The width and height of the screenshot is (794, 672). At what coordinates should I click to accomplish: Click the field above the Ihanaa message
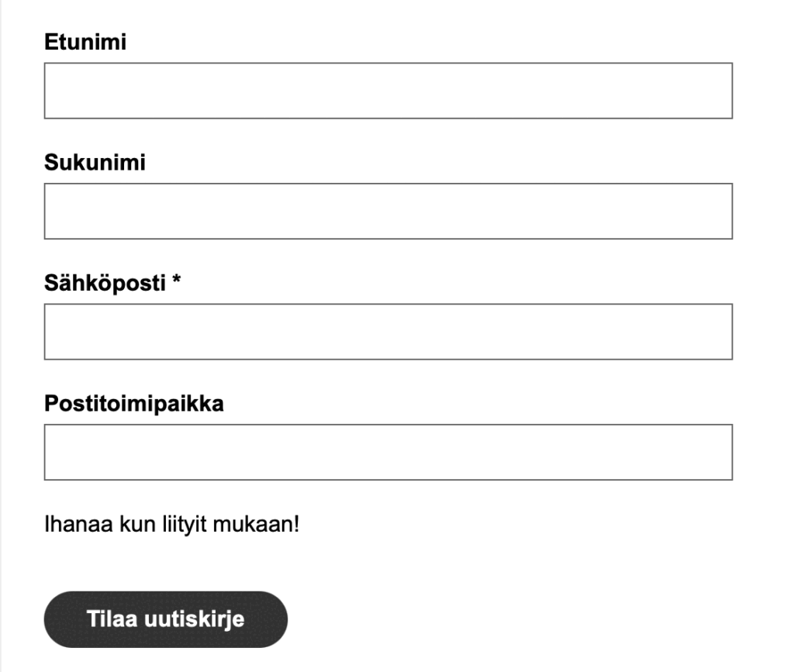(388, 452)
